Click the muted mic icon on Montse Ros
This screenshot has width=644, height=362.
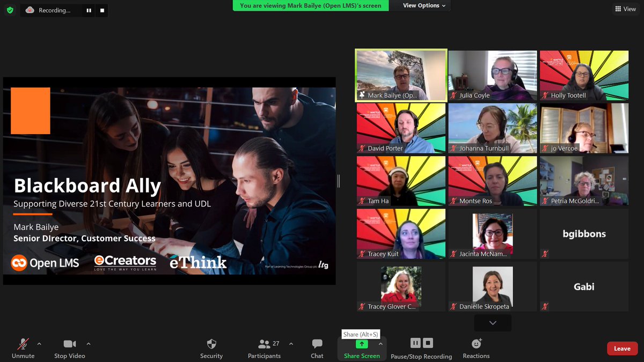point(454,201)
